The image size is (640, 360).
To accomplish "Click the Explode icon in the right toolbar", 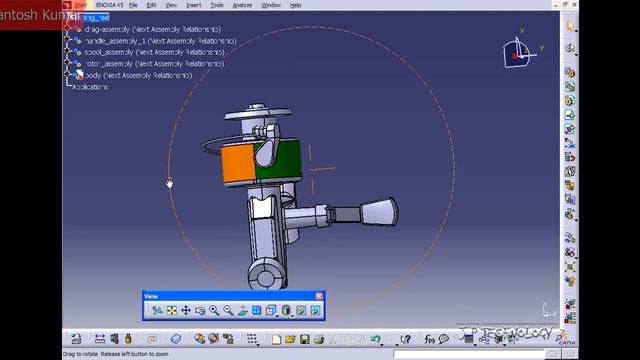I will point(570,267).
